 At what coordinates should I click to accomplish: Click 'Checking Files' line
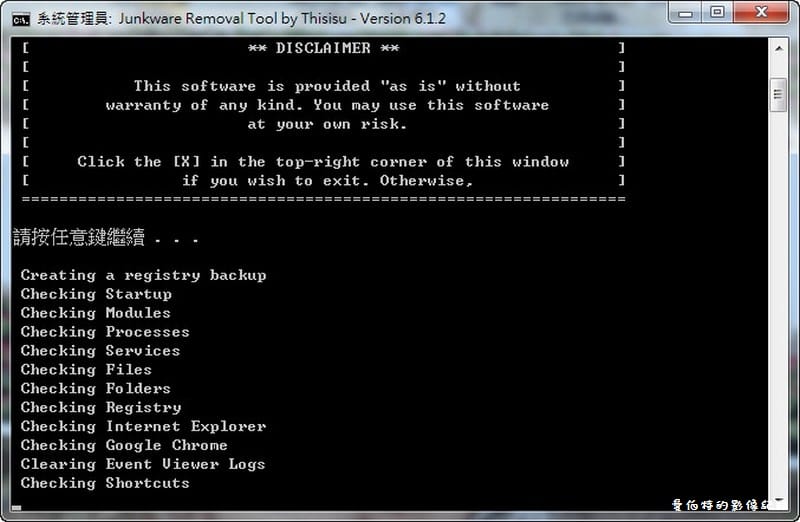click(86, 370)
